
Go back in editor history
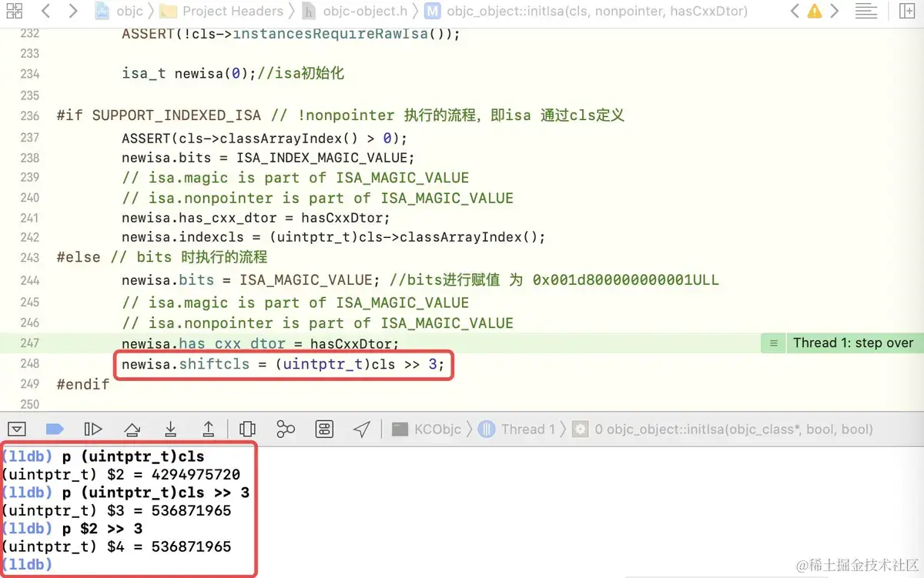pyautogui.click(x=45, y=11)
